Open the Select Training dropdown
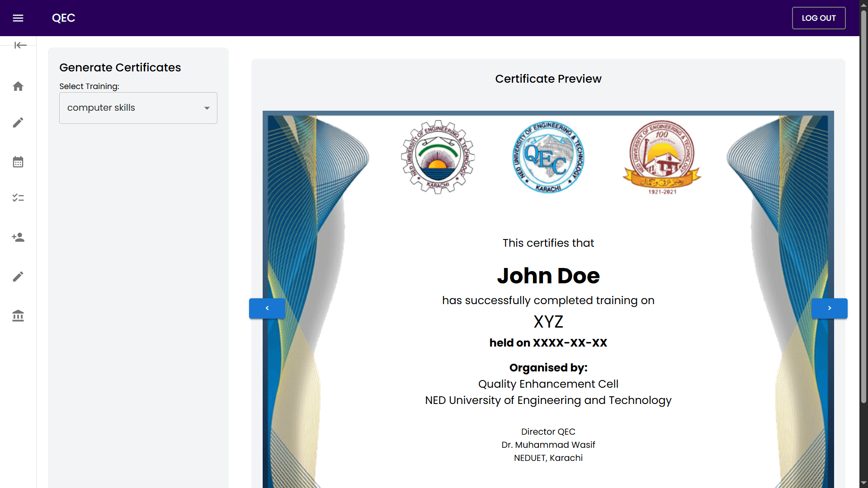Image resolution: width=868 pixels, height=488 pixels. 138,108
